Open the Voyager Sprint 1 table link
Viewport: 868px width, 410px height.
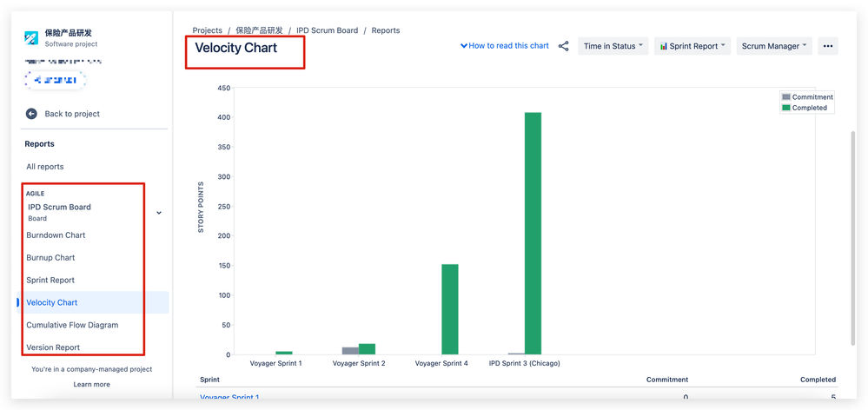229,397
